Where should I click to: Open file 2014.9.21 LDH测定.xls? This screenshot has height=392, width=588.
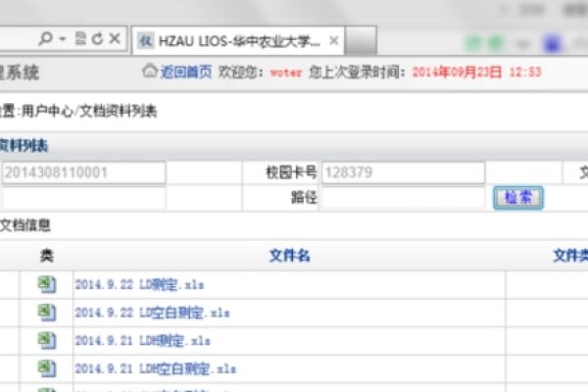142,341
